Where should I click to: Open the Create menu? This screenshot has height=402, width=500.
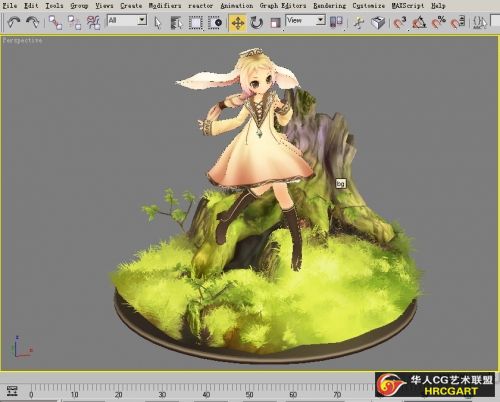[x=131, y=6]
